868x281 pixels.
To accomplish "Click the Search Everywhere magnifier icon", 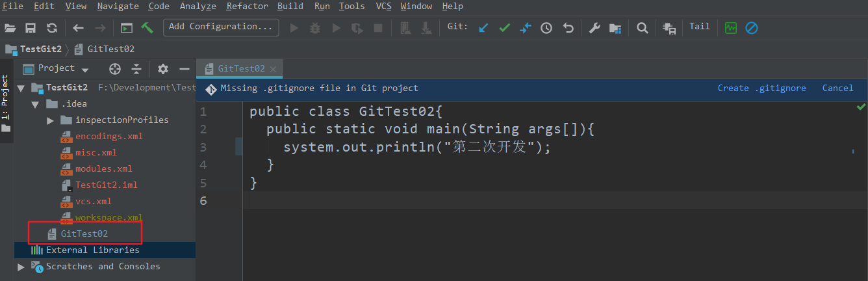I will [x=642, y=28].
